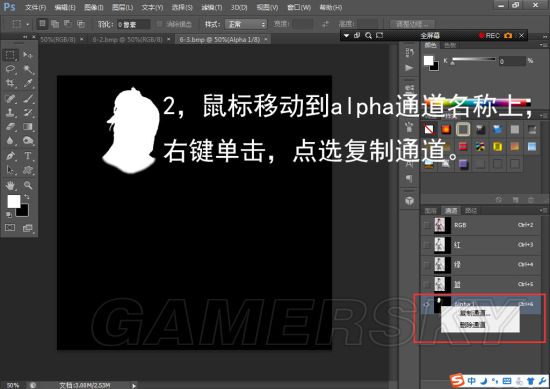The image size is (550, 389).
Task: Open the Channels panel flyout menu
Action: (x=543, y=210)
